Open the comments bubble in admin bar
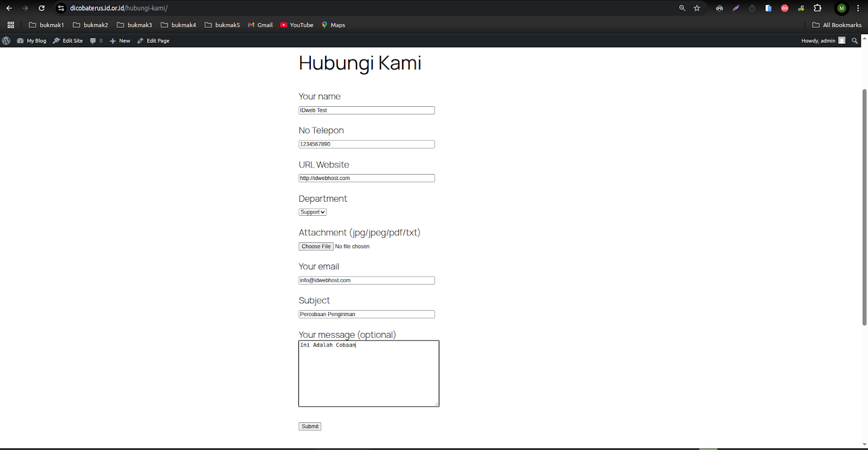This screenshot has width=868, height=450. pos(96,41)
